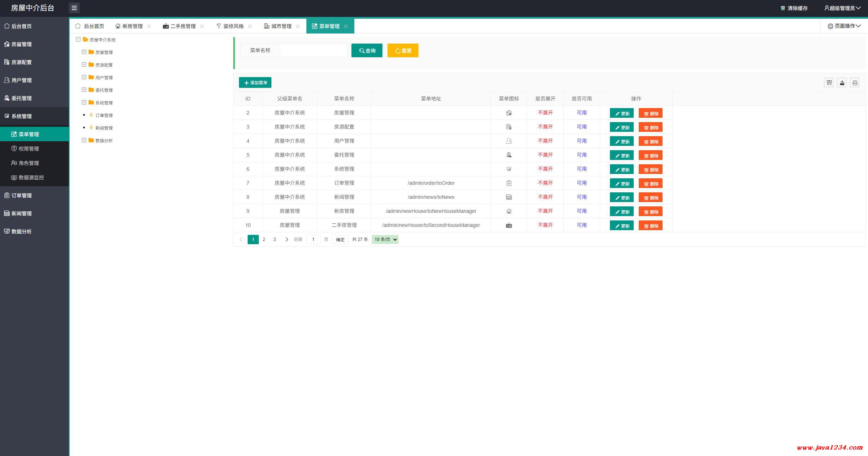
Task: Open 角色管理 in the sidebar
Action: point(28,163)
